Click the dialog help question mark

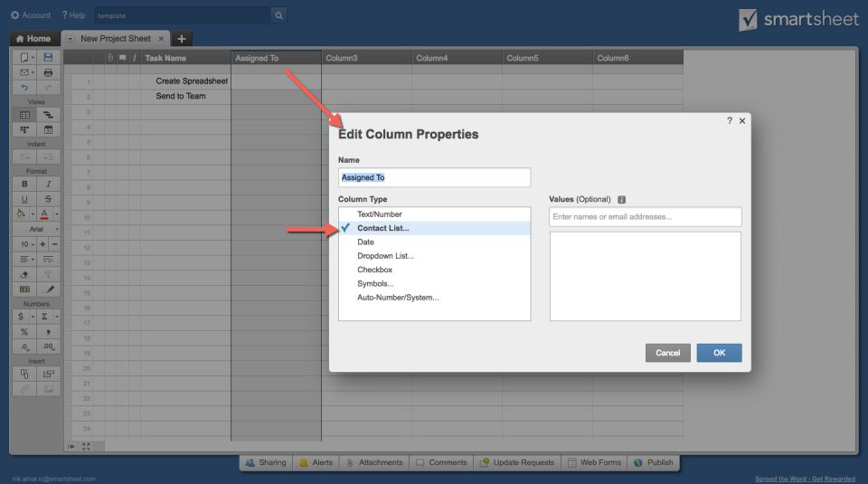pos(730,120)
